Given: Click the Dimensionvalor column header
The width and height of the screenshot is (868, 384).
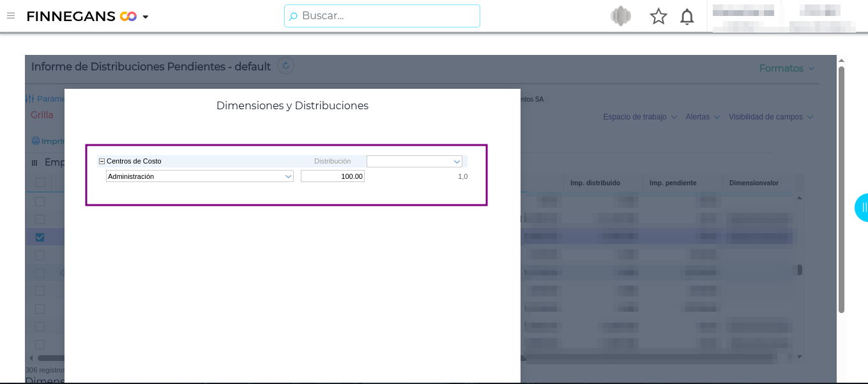Looking at the screenshot, I should pos(754,183).
